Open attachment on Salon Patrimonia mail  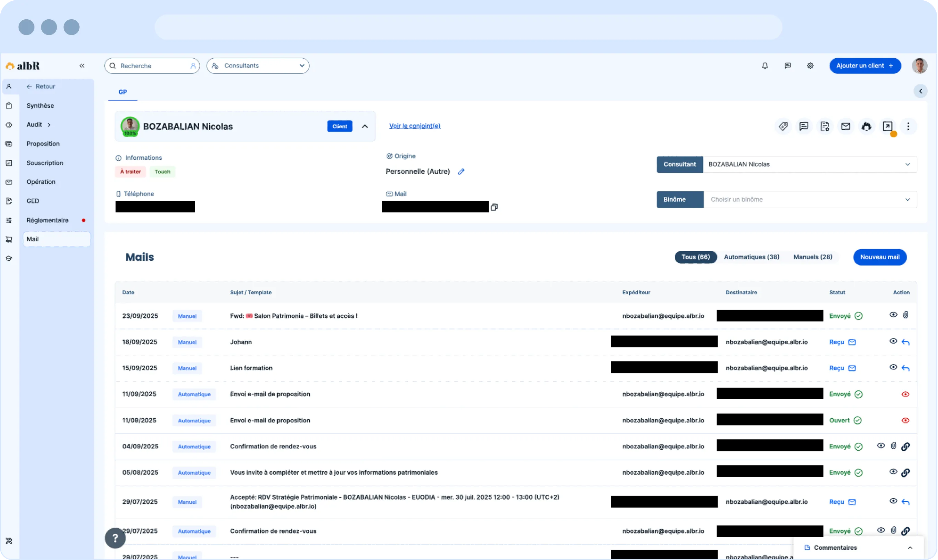[x=905, y=315]
